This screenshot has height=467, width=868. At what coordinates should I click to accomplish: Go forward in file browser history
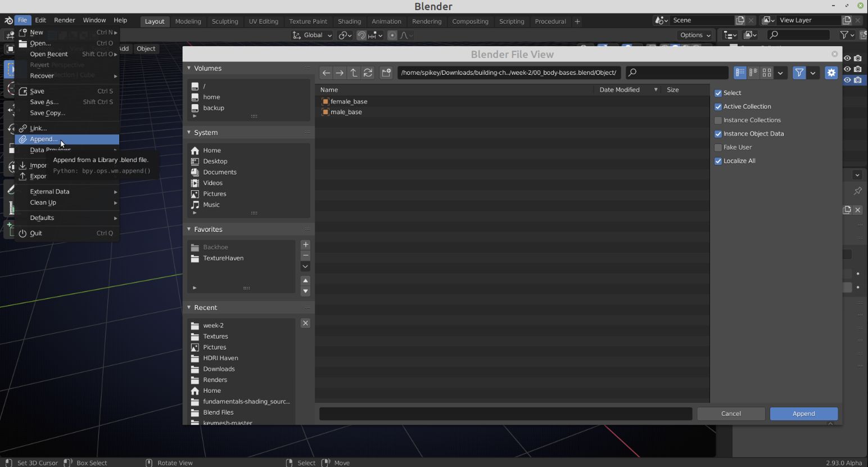[340, 73]
